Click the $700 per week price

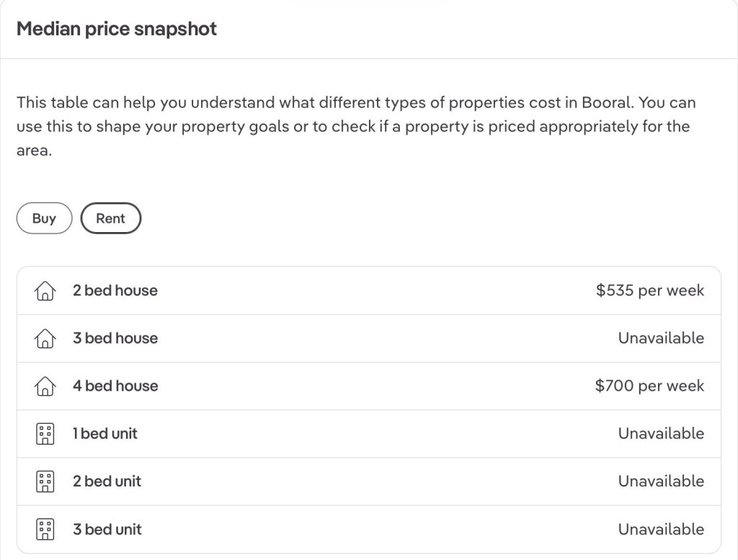(649, 386)
